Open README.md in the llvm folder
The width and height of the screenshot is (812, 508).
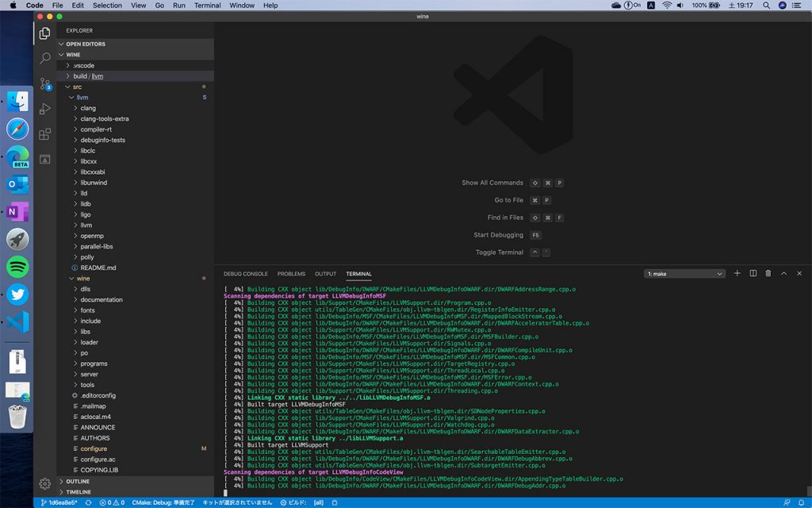click(x=135, y=267)
